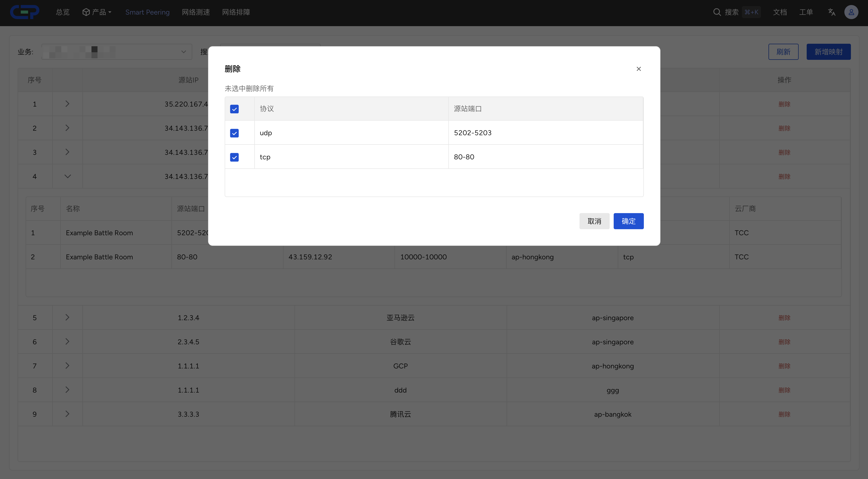
Task: Expand row 5 for IP 1.2.3.4
Action: 67,317
